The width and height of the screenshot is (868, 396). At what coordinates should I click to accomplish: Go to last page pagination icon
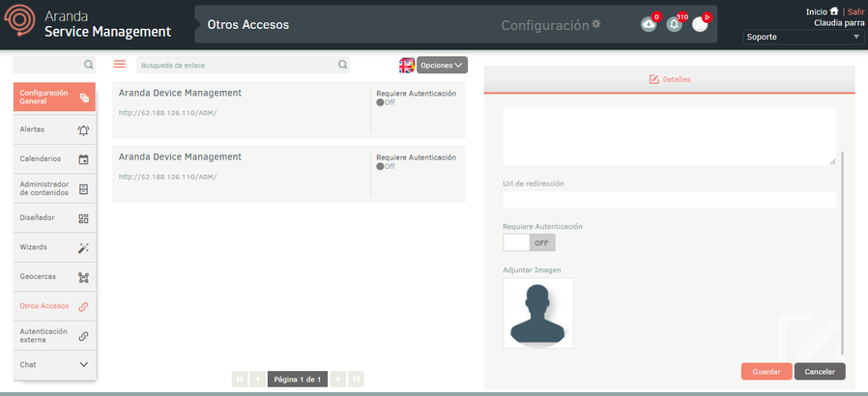(x=356, y=379)
